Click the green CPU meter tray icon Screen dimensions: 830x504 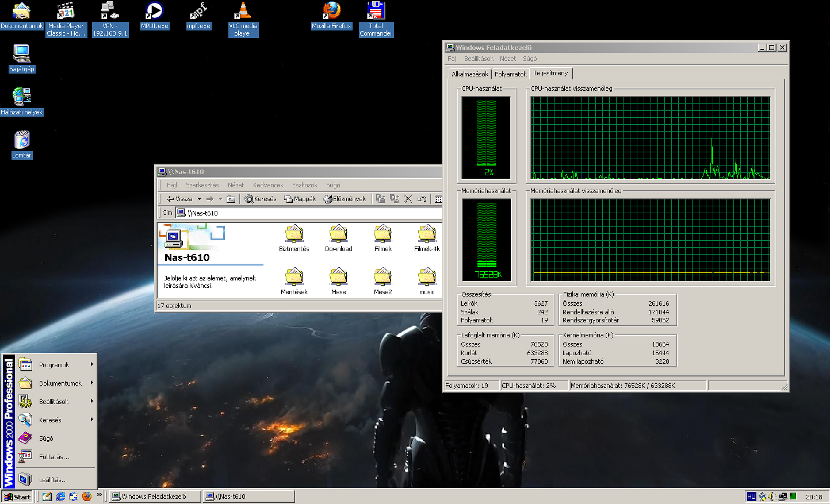(793, 496)
